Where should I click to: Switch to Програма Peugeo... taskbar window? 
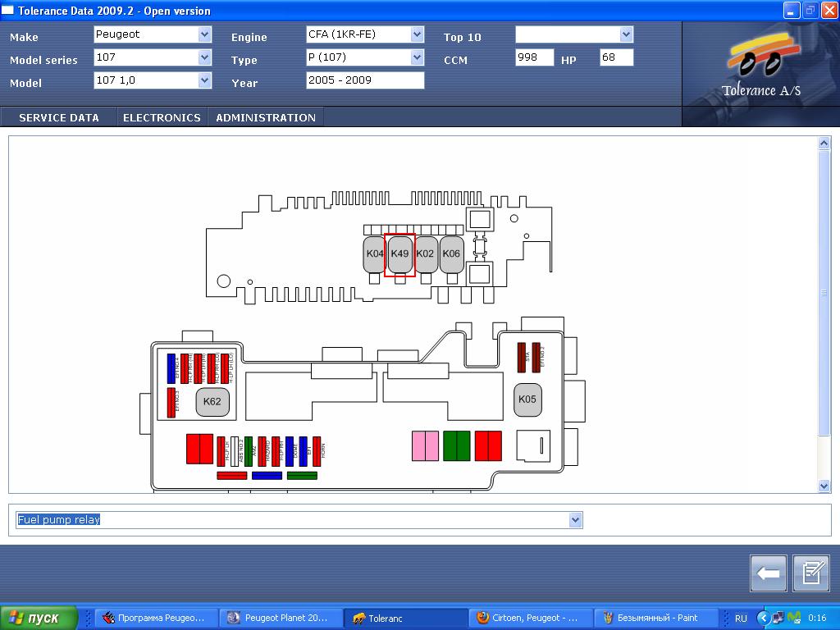(x=157, y=619)
